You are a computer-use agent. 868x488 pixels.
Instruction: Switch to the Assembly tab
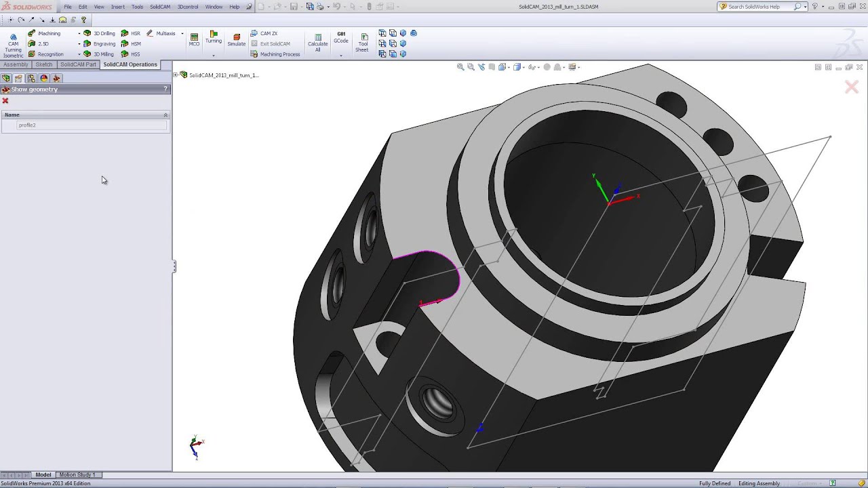tap(16, 64)
